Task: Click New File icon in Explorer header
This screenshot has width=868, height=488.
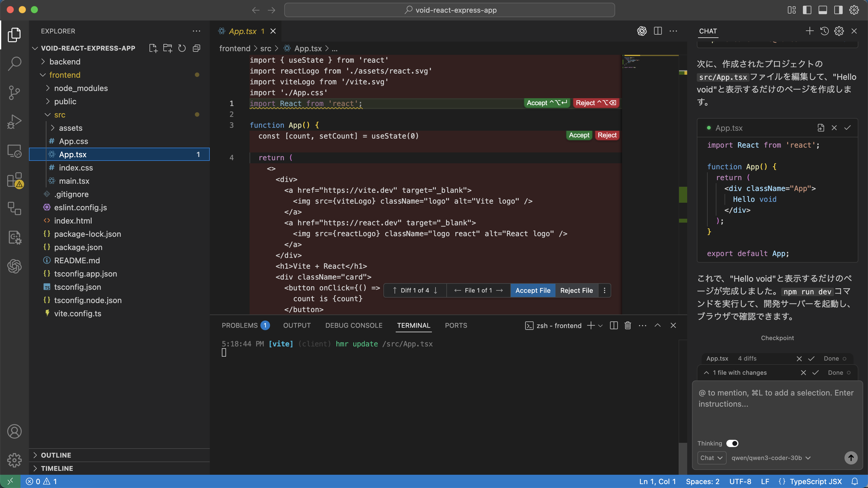Action: pos(153,48)
